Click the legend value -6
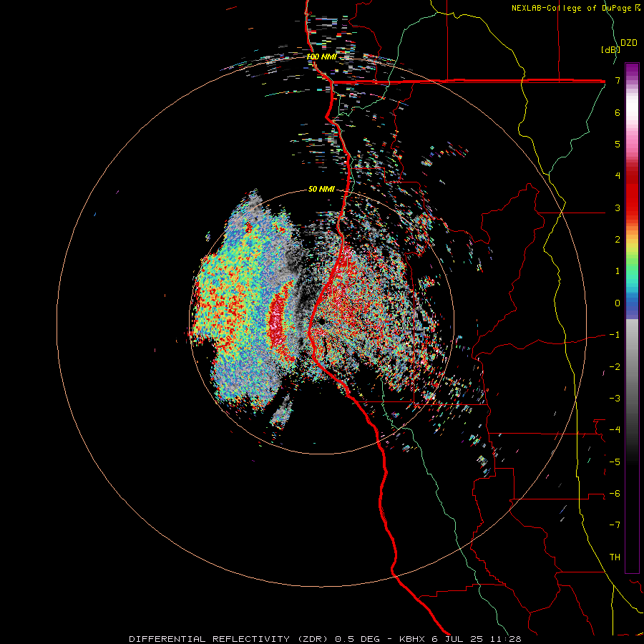 615,494
